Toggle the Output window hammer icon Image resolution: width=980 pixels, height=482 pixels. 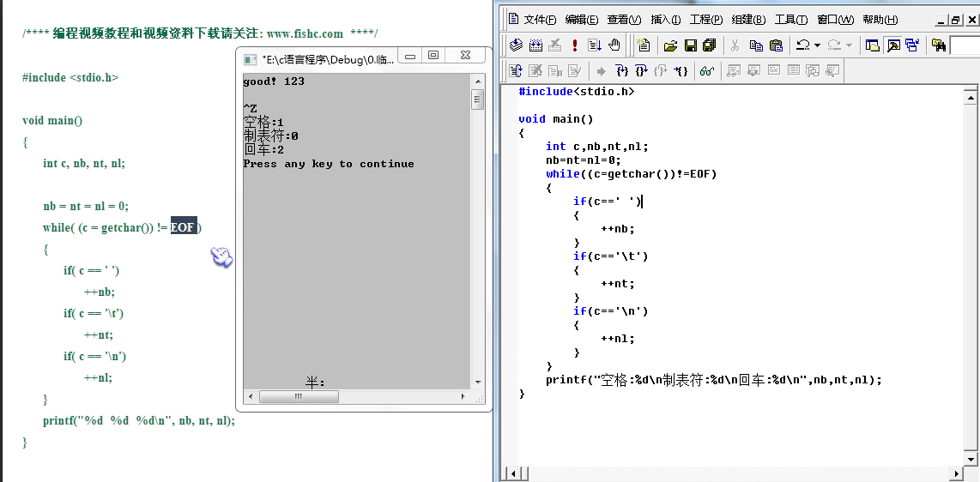click(893, 45)
